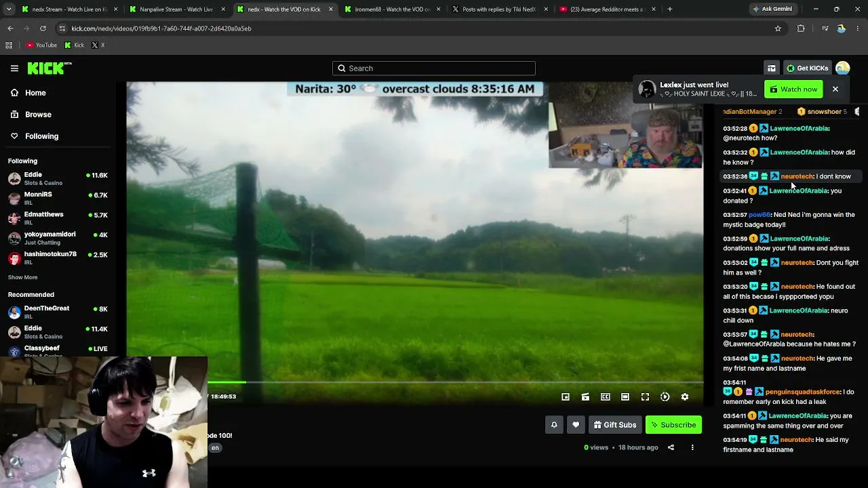Click snowshoer in the chat leaderboard
Screen dimensions: 868x488
pos(822,112)
